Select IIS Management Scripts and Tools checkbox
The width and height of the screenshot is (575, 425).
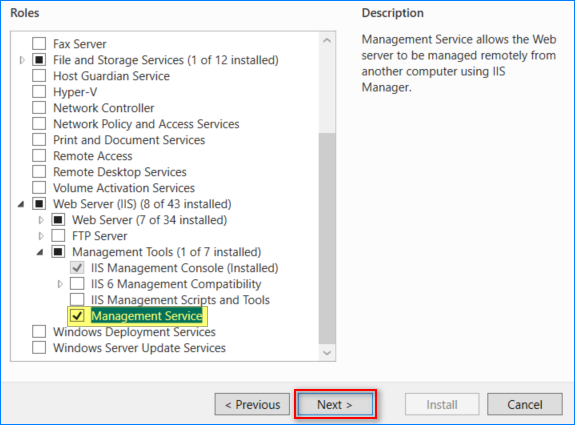pyautogui.click(x=77, y=300)
